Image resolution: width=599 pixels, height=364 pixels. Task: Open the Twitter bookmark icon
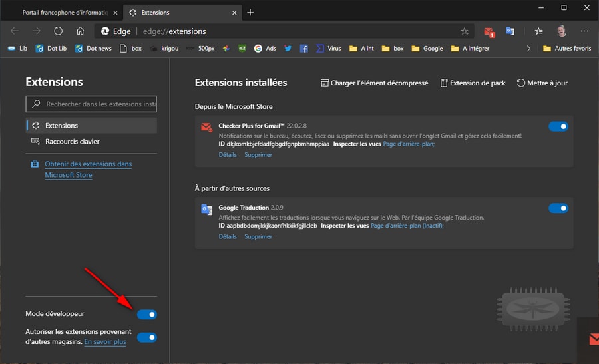(x=288, y=48)
